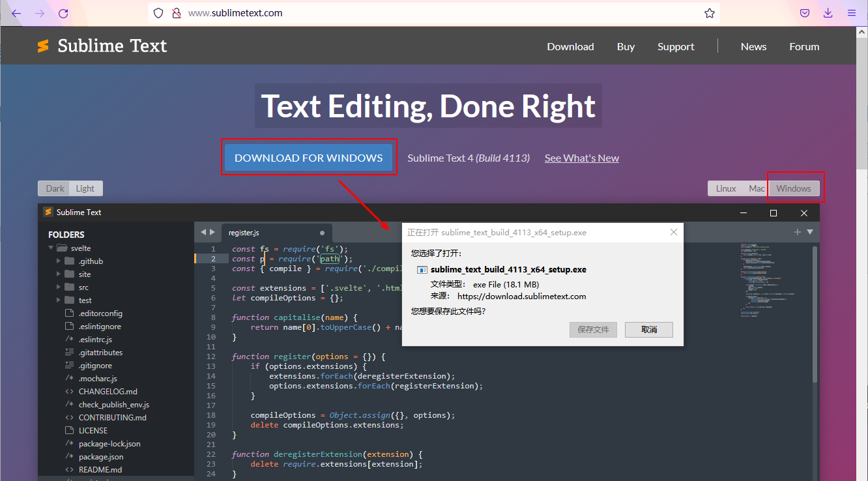Click line number 12 in the gutter
Viewport: 868px width, 481px height.
click(x=210, y=357)
